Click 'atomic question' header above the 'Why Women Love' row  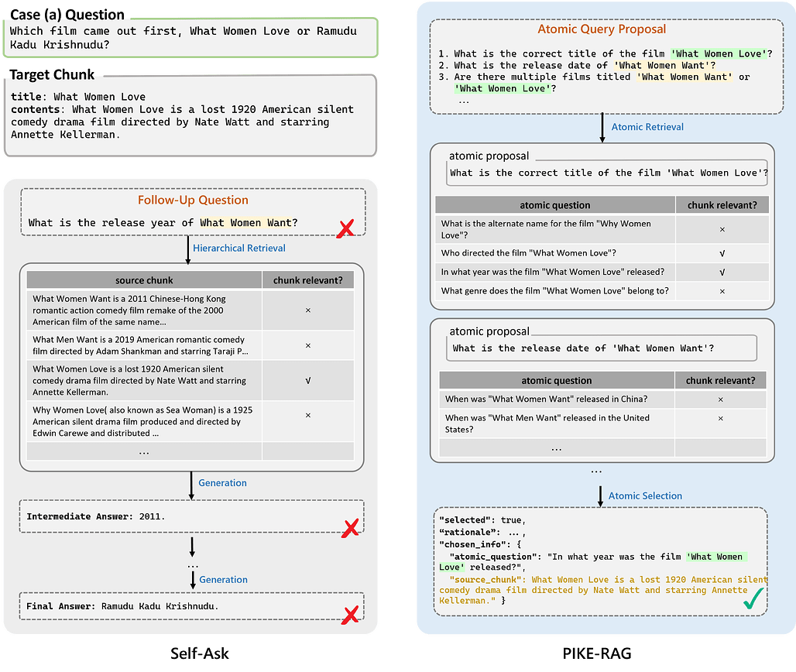coord(555,205)
